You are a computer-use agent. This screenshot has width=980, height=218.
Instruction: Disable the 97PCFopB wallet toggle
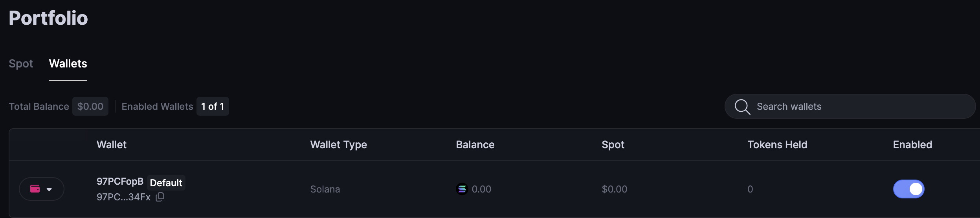tap(908, 189)
